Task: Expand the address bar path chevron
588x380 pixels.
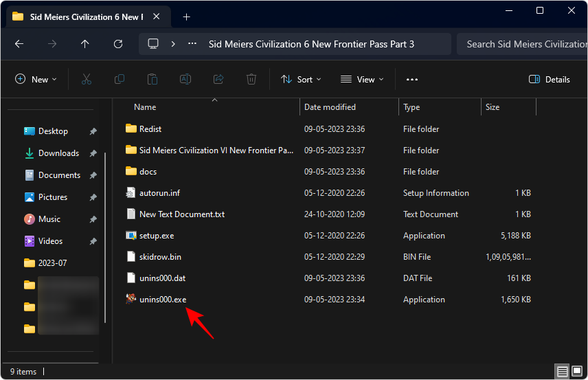Action: tap(173, 44)
